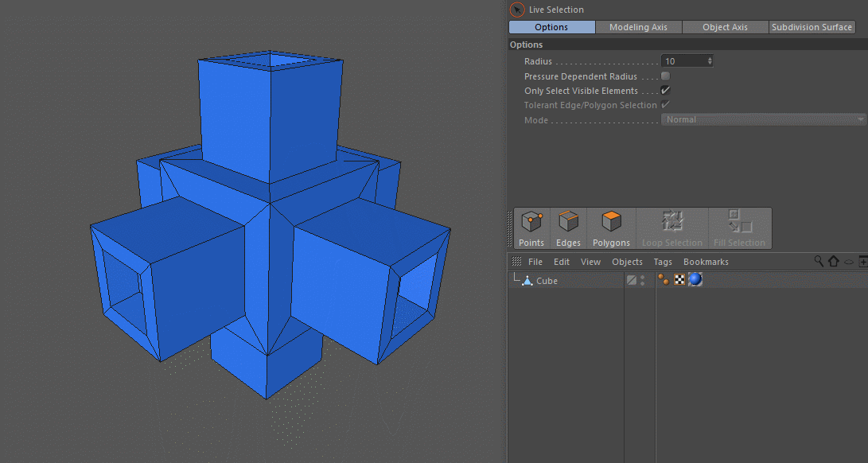Toggle Tolerant Edge/Polygon Selection checkbox
The width and height of the screenshot is (868, 463).
tap(665, 105)
